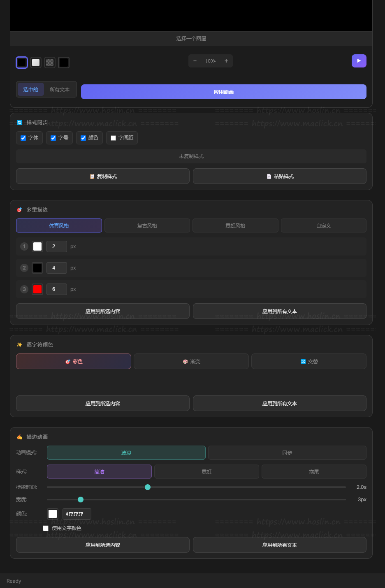Click the stroke 3 width field showing 6
This screenshot has height=588, width=385.
pos(57,289)
